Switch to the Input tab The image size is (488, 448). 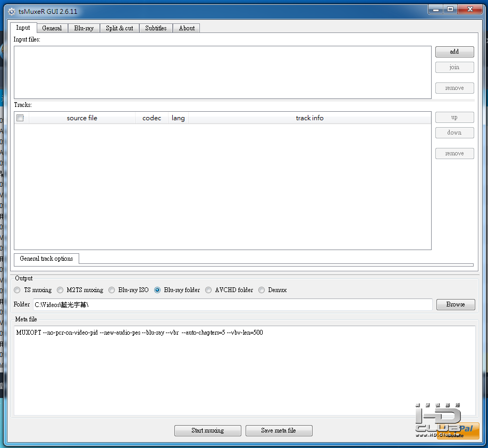23,28
